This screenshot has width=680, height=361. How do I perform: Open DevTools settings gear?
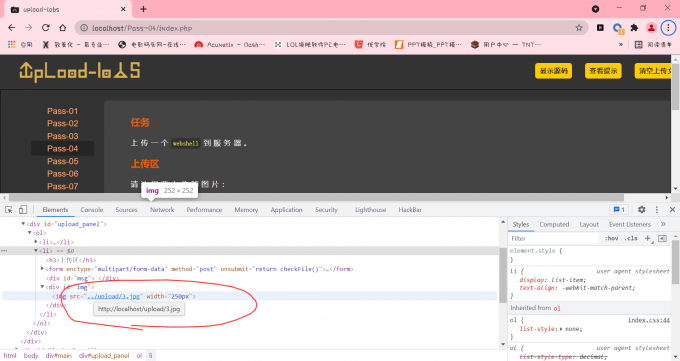tap(641, 210)
